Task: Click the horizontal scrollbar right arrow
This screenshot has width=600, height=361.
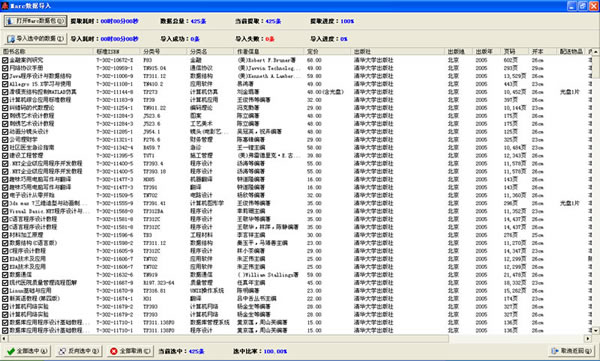Action: 588,338
